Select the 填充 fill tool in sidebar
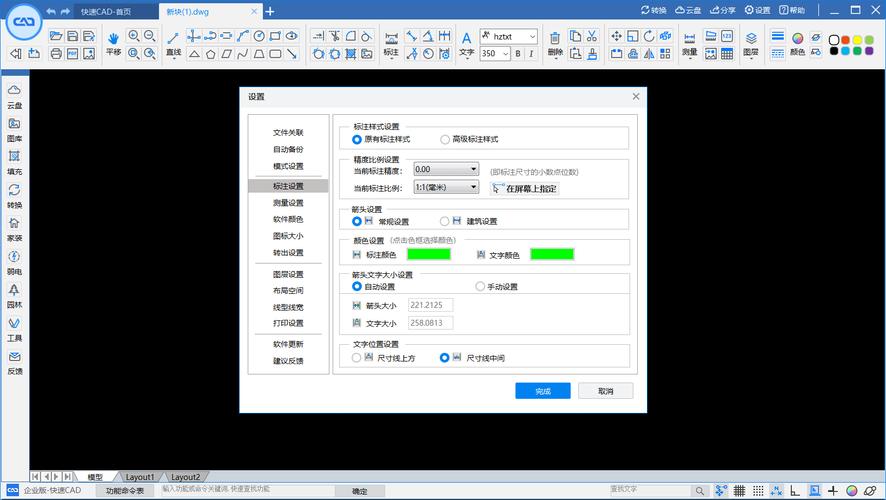The width and height of the screenshot is (886, 500). pos(14,161)
